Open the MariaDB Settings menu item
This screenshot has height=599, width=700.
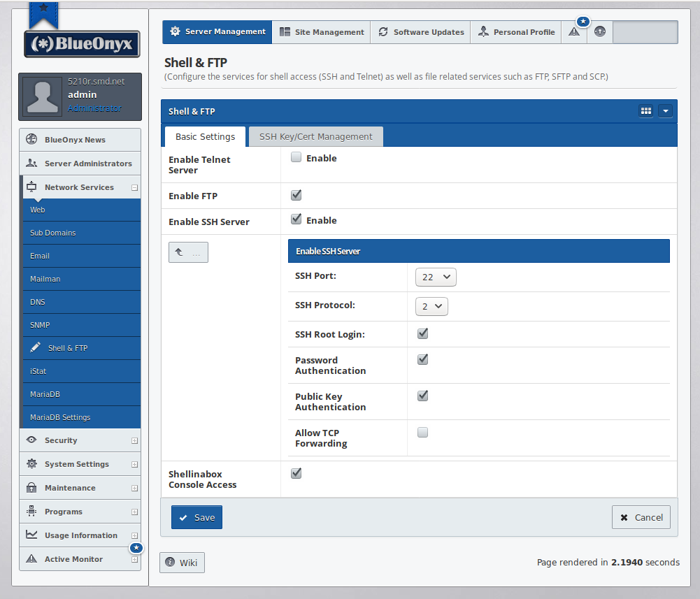coord(82,417)
